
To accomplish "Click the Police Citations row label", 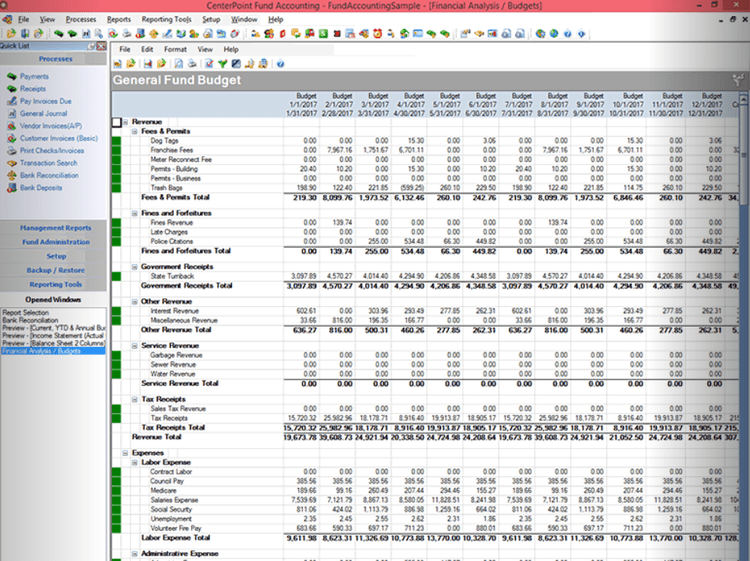I will (172, 242).
